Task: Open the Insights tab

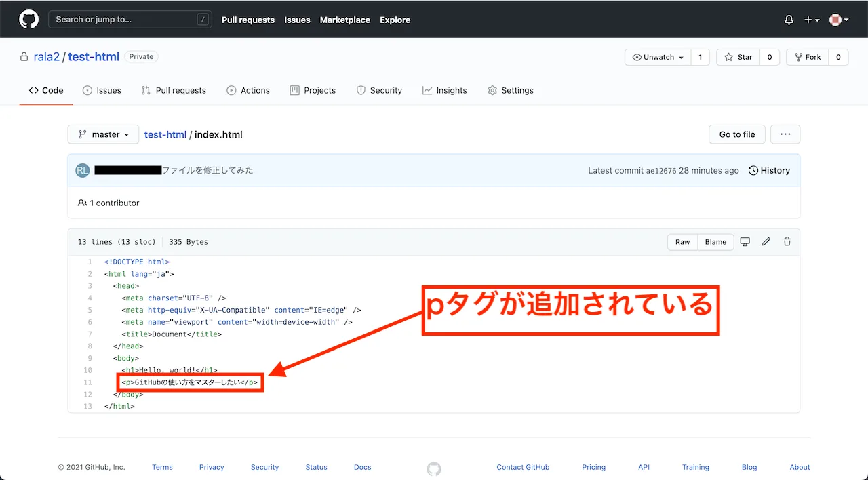Action: tap(445, 90)
